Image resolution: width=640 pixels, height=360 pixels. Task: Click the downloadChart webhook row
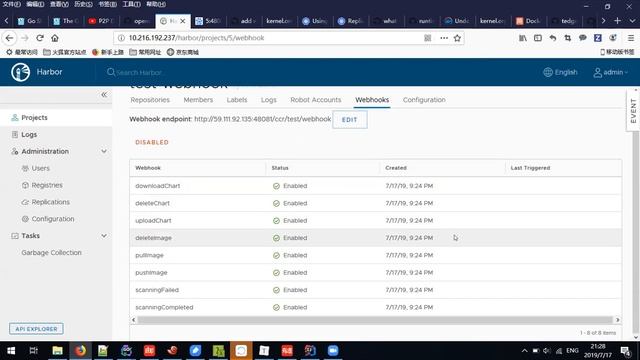pos(376,186)
